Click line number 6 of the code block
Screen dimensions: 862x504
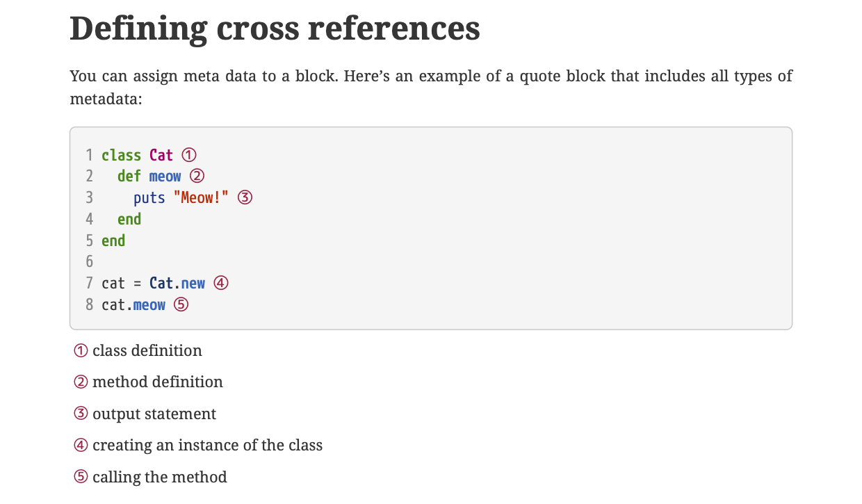[x=89, y=262]
